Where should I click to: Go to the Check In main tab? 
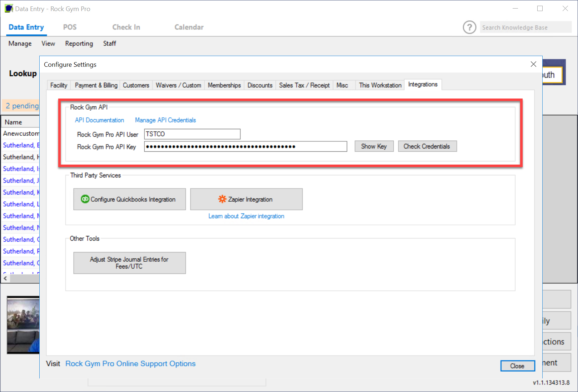coord(126,27)
